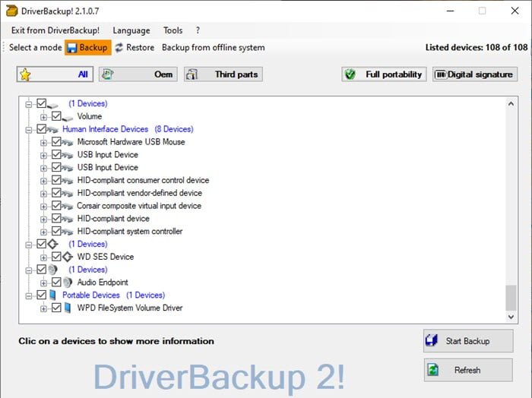
Task: Switch to Restore mode
Action: pyautogui.click(x=135, y=47)
